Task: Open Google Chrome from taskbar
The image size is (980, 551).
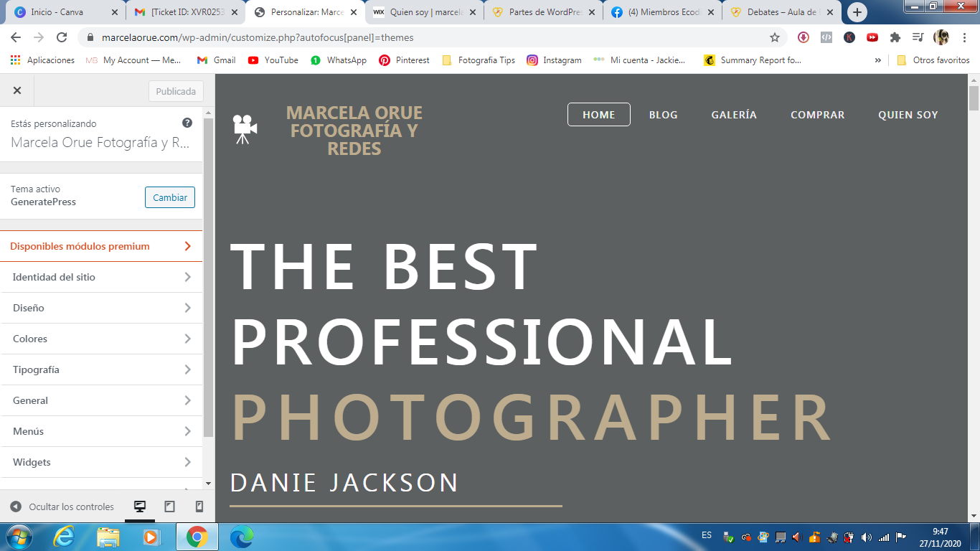Action: click(197, 537)
